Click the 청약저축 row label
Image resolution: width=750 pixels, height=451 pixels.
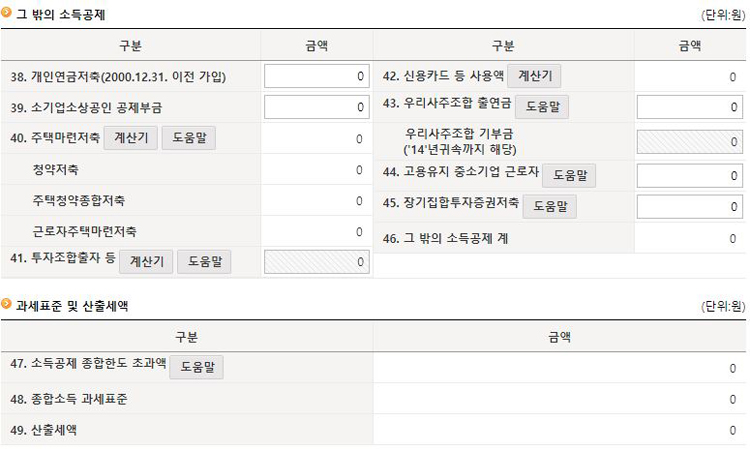pyautogui.click(x=55, y=170)
